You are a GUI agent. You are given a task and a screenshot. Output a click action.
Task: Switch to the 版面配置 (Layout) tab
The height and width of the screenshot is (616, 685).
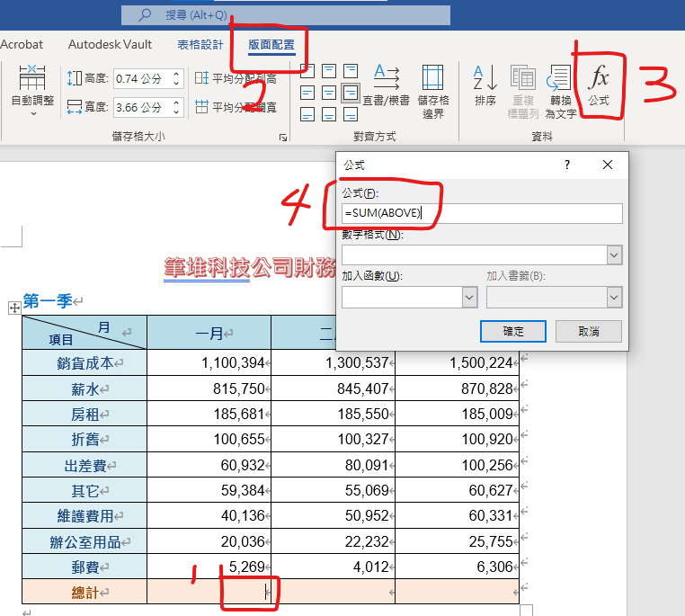coord(271,45)
